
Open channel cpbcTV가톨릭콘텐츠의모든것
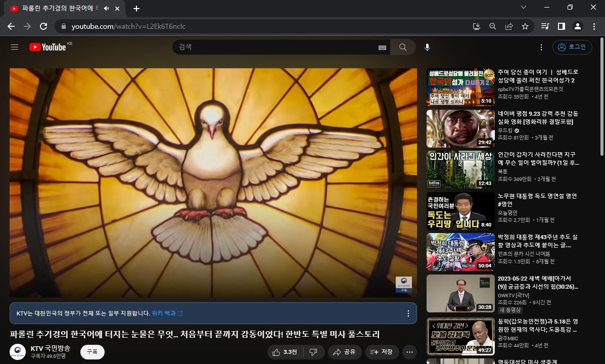[530, 89]
